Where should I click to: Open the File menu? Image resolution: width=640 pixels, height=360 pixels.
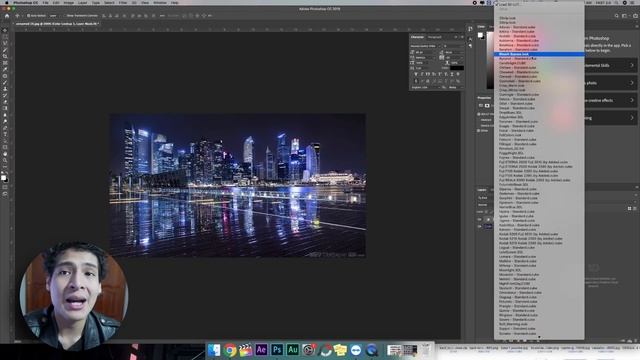coord(45,2)
